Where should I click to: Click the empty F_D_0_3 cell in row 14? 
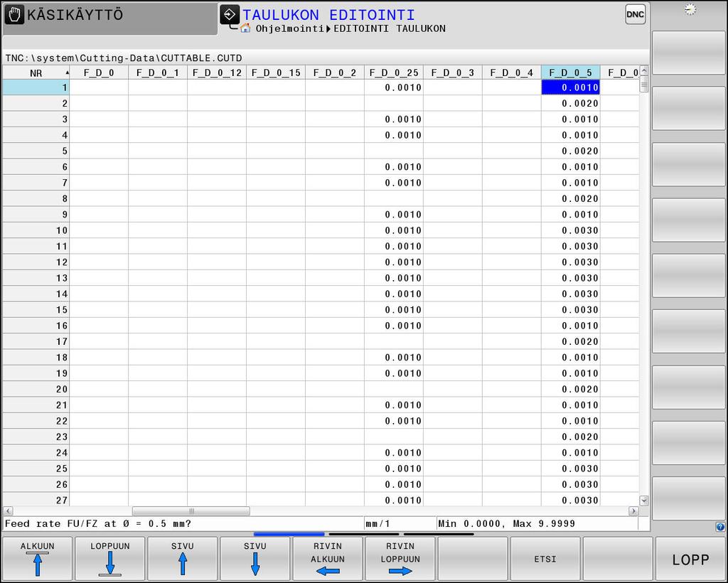(453, 294)
